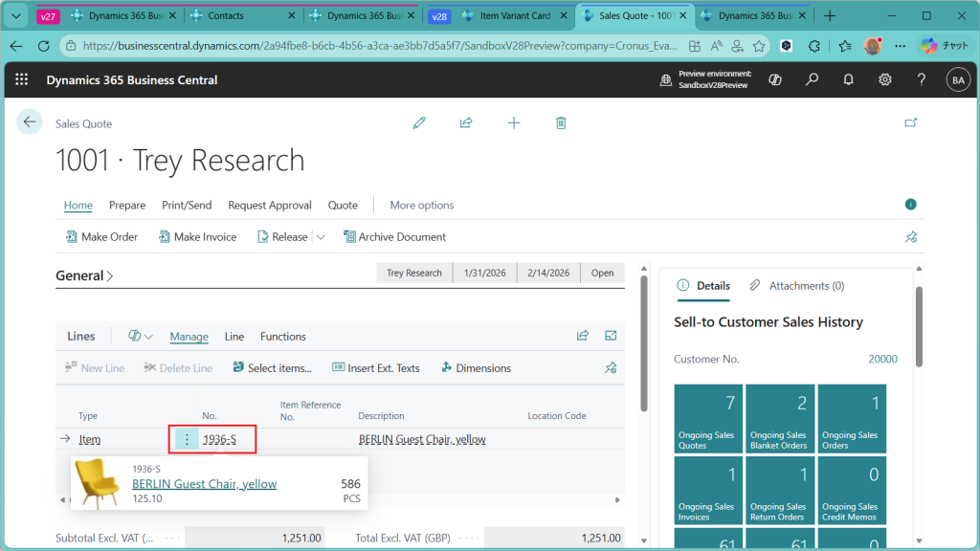The width and height of the screenshot is (980, 551).
Task: Open the Ongoing Sales Quotes tile
Action: 707,419
